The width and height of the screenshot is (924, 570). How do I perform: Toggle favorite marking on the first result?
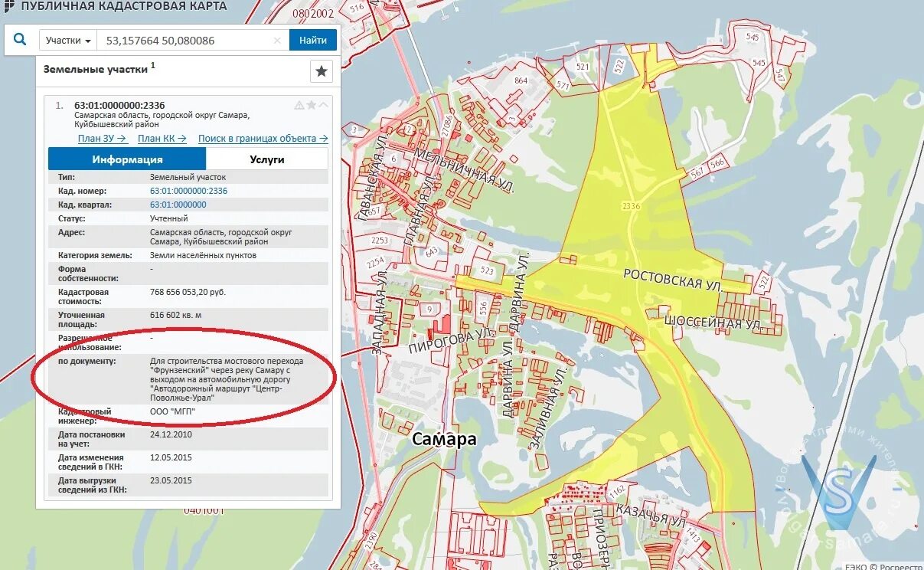pos(311,105)
